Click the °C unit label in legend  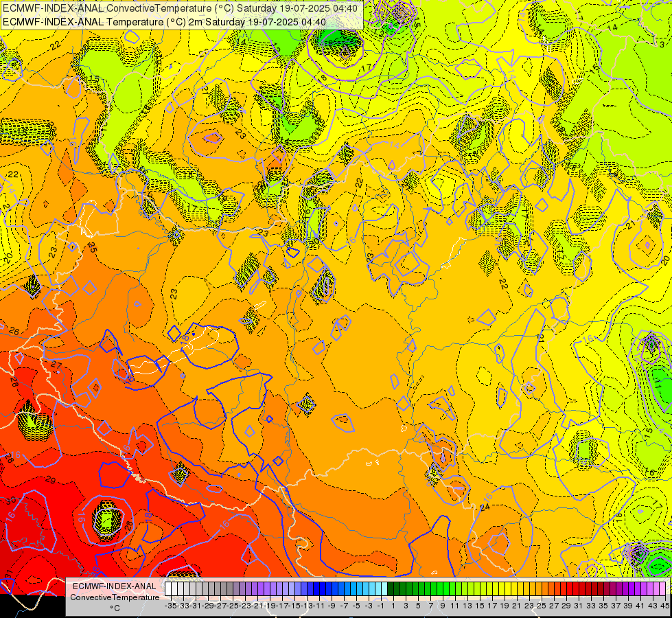coord(115,608)
